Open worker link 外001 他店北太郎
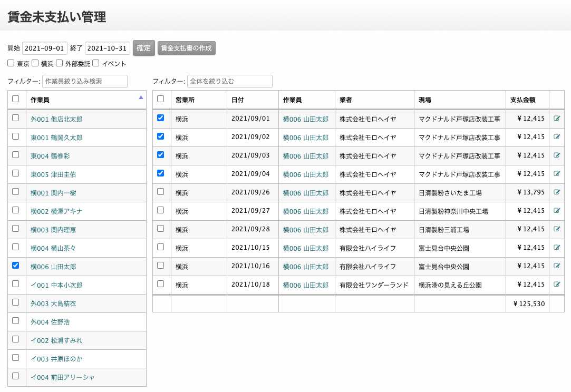 point(56,119)
